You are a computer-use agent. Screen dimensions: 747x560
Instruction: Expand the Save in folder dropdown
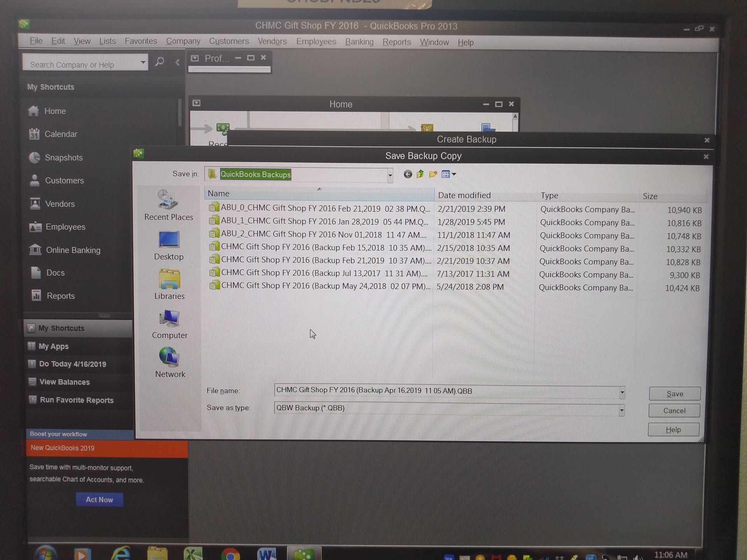point(390,175)
